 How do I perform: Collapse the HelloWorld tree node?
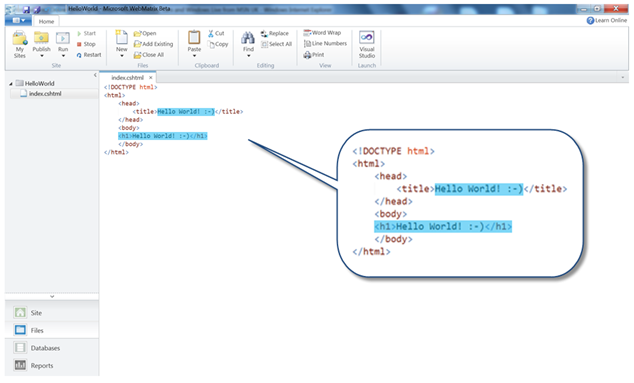coord(11,84)
